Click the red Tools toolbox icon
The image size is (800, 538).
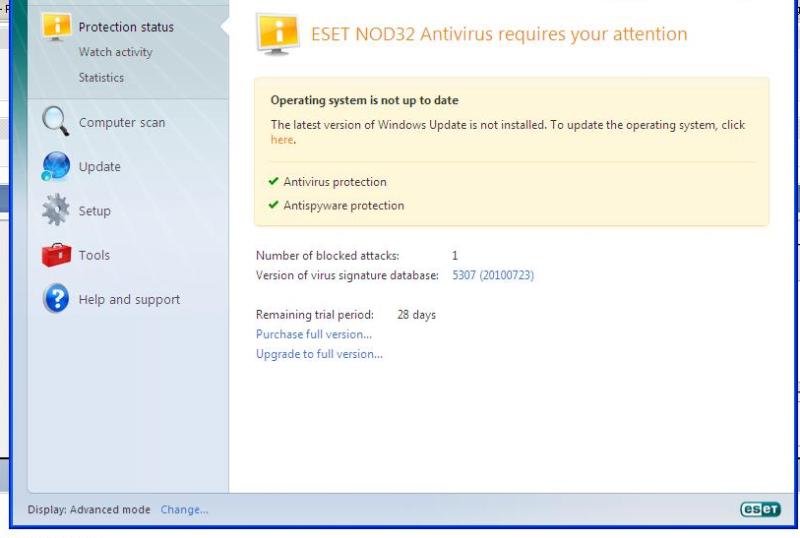coord(56,255)
